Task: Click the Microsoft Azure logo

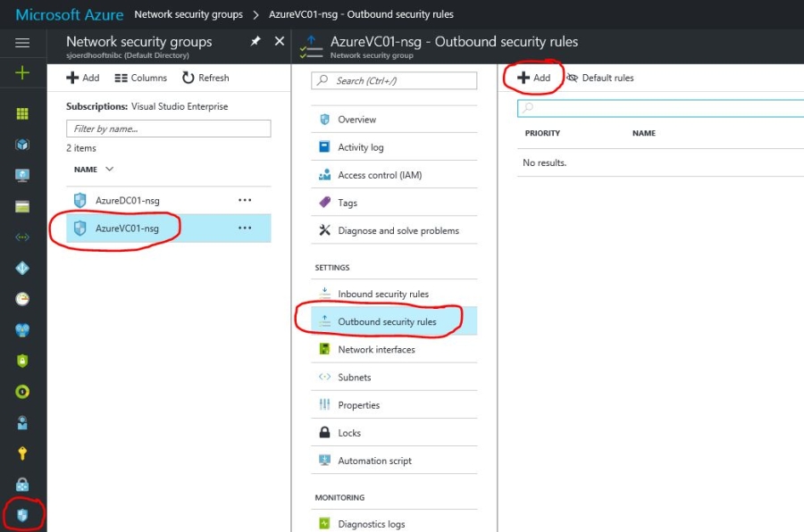Action: [x=69, y=14]
